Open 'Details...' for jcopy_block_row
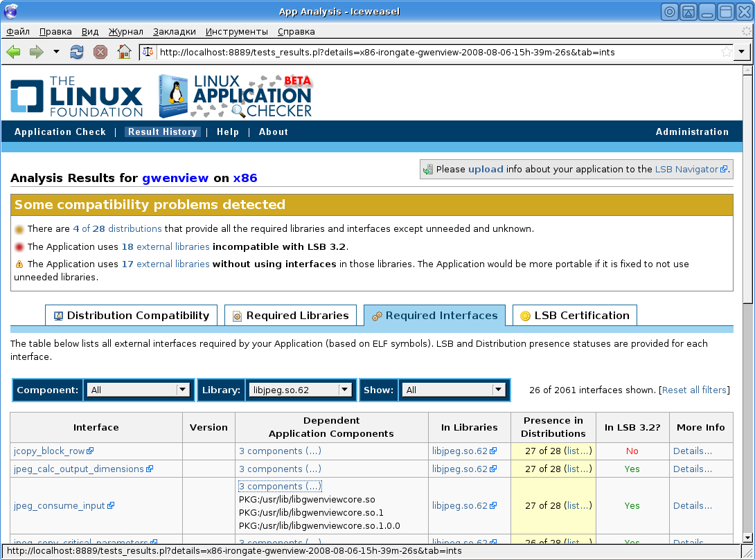Screen dimensions: 755x560 coord(693,451)
